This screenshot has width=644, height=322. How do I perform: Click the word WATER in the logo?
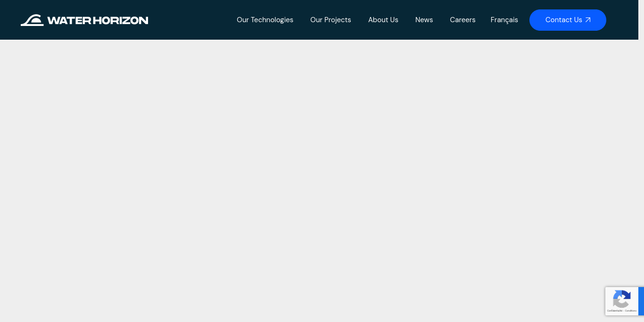click(69, 20)
